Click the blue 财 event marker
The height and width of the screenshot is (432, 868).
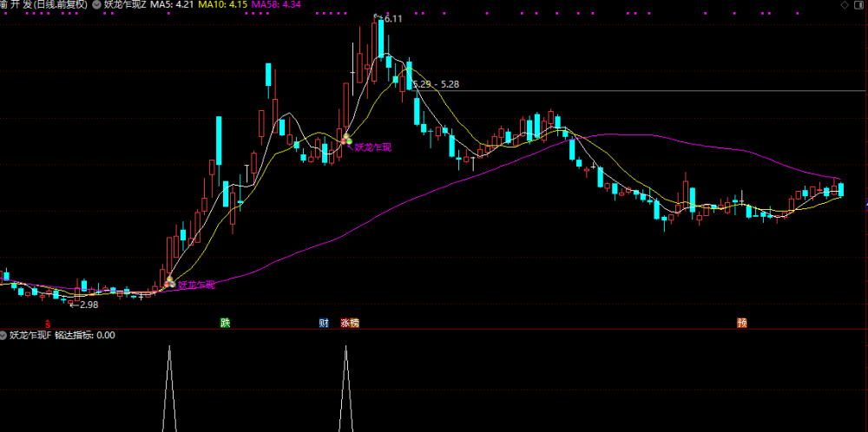324,323
